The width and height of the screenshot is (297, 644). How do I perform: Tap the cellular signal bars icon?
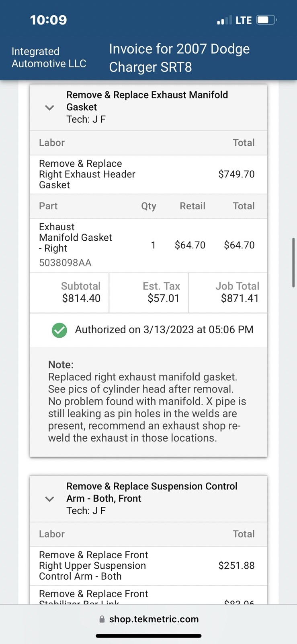click(224, 20)
